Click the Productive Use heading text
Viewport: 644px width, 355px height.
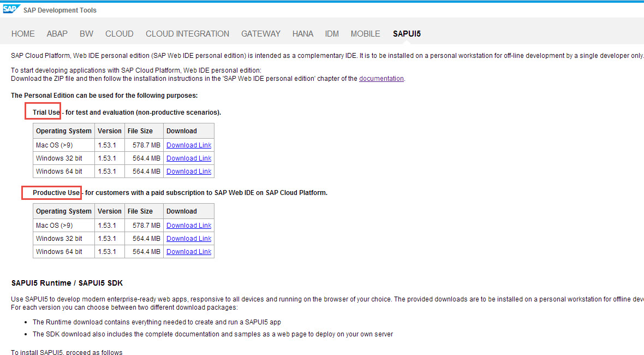point(56,193)
